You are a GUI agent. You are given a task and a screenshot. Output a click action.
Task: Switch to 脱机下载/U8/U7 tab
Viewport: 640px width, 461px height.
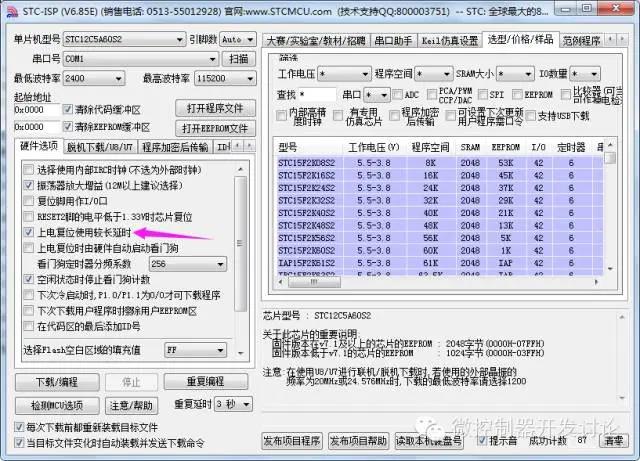(x=100, y=147)
